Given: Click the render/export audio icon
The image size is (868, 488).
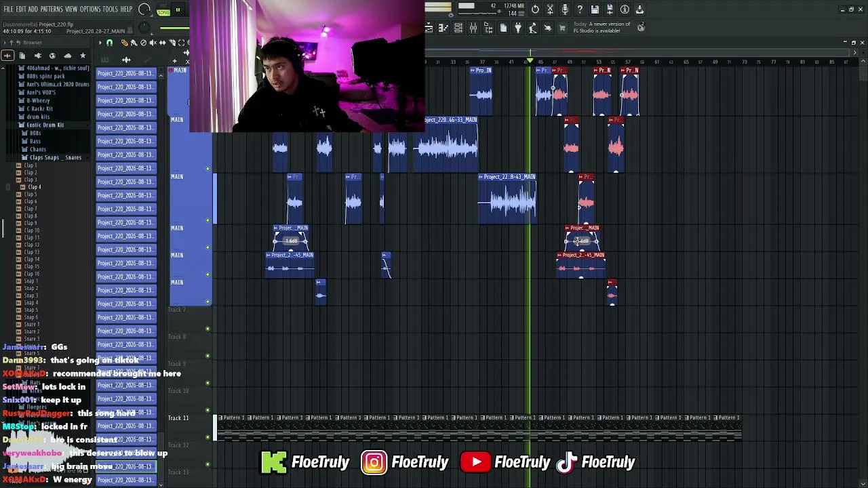Looking at the screenshot, I should point(610,9).
